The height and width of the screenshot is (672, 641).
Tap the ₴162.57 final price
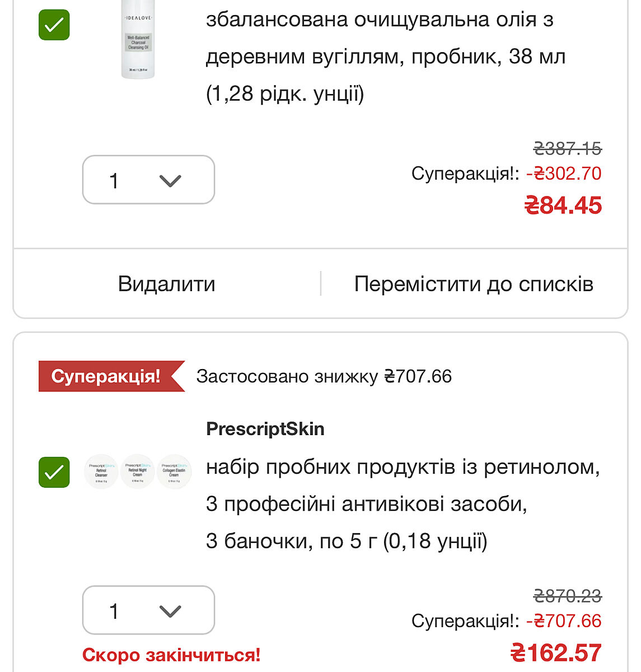point(556,652)
